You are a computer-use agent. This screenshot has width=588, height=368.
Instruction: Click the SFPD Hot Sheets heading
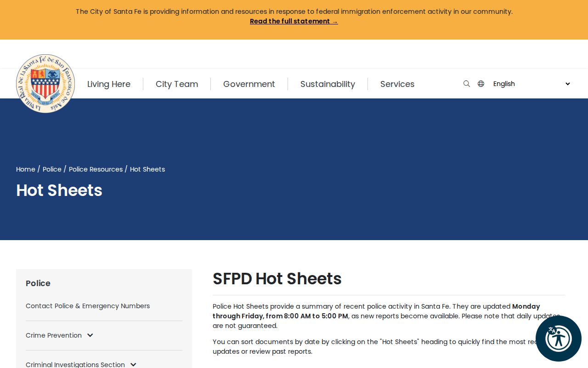coord(277,279)
